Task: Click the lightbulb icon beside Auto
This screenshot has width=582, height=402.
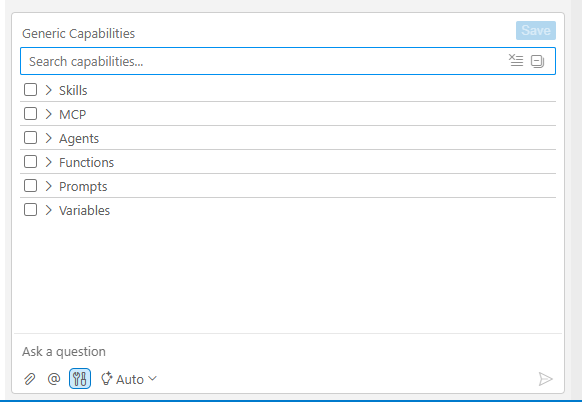Action: click(x=107, y=379)
